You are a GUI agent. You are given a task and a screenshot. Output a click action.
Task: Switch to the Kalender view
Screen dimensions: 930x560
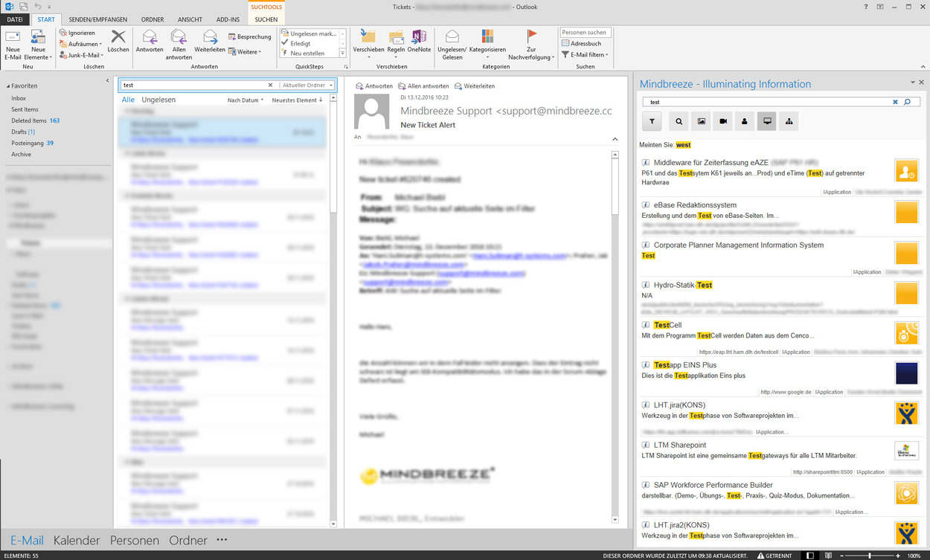[x=77, y=541]
